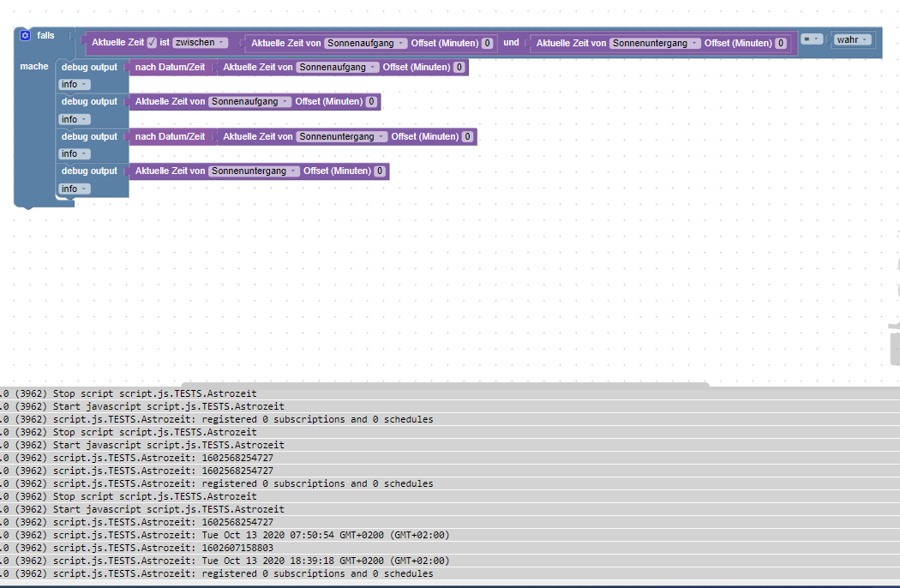This screenshot has height=588, width=900.
Task: Open Sonnenaufgang dropdown in the falls condition
Action: coord(366,43)
